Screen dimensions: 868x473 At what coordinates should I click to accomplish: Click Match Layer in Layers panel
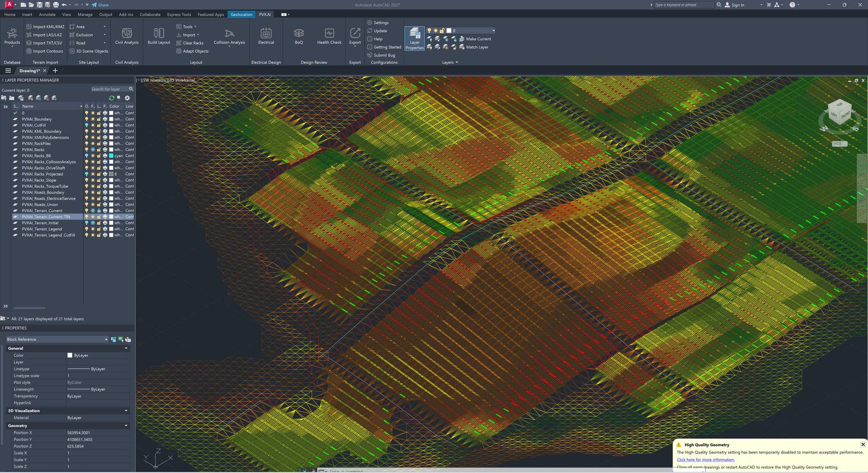point(474,47)
